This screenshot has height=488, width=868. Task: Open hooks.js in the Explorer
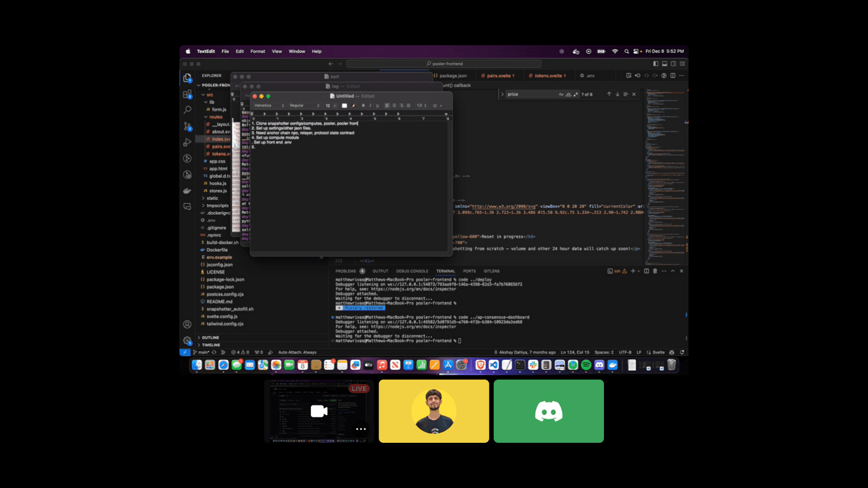[x=217, y=183]
